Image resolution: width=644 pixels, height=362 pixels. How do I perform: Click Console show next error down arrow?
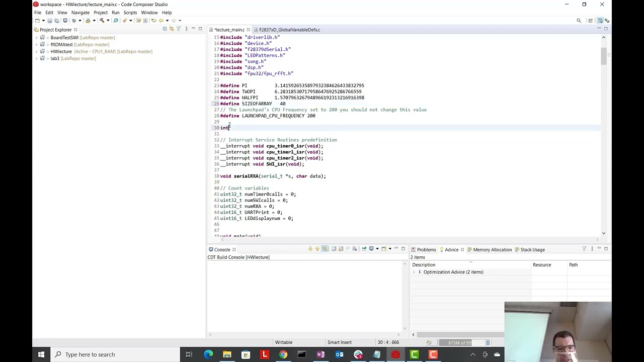[310, 249]
